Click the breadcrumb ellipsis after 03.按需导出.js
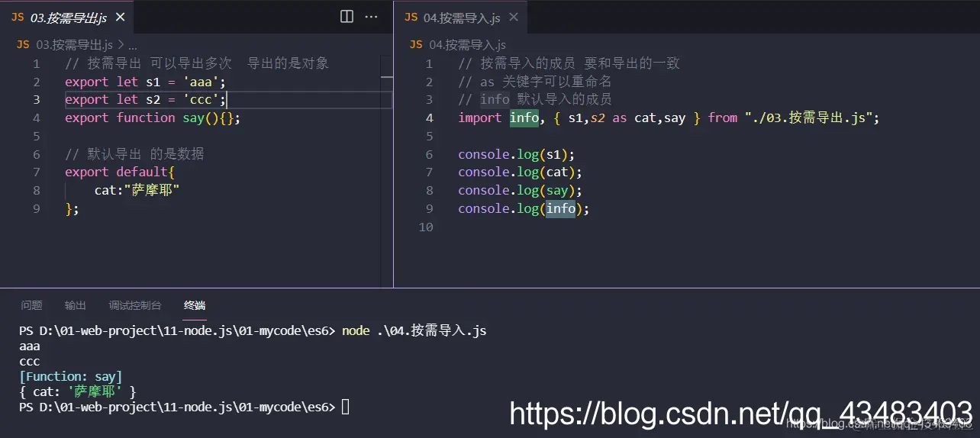Image resolution: width=980 pixels, height=438 pixels. (x=133, y=45)
